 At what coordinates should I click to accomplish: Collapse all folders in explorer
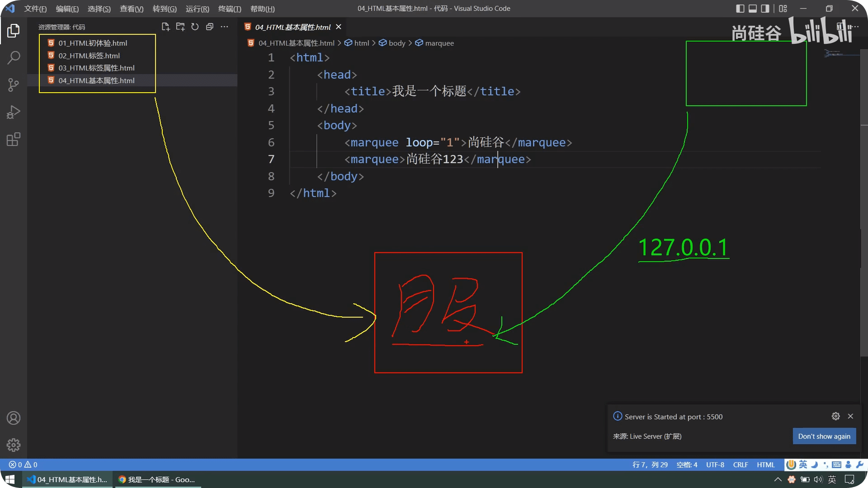[x=209, y=27]
